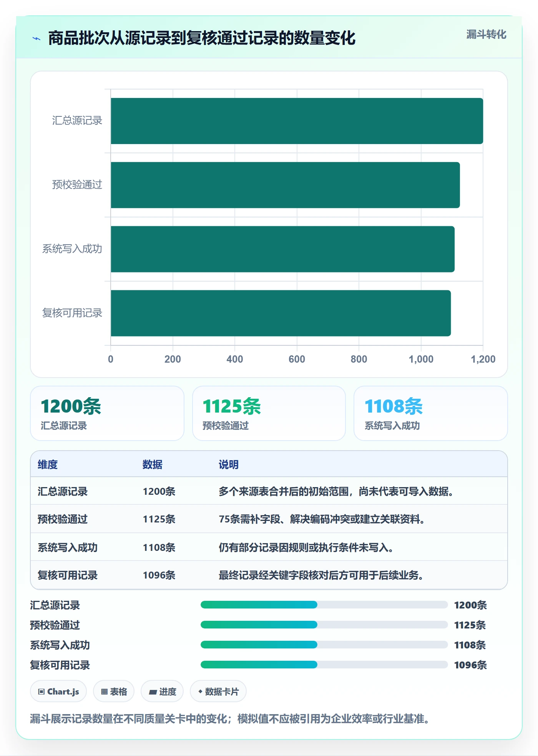This screenshot has width=538, height=756.
Task: Click the 漏斗转化 label in the header
Action: tap(486, 35)
